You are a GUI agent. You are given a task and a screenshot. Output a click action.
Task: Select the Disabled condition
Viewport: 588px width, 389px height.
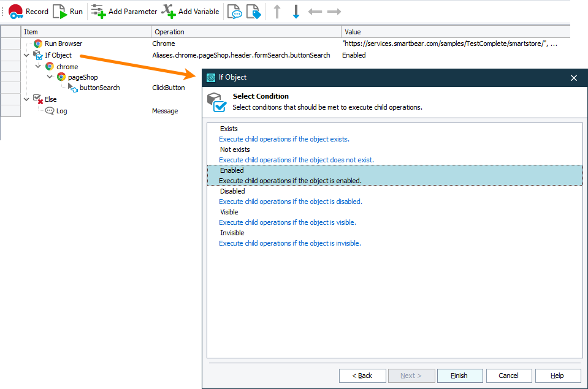coord(231,191)
